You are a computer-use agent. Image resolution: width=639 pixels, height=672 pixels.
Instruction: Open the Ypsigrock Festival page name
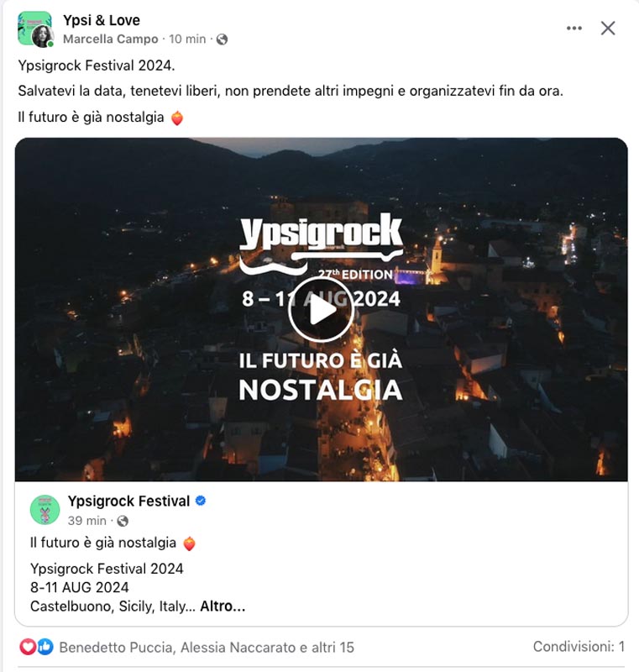128,501
